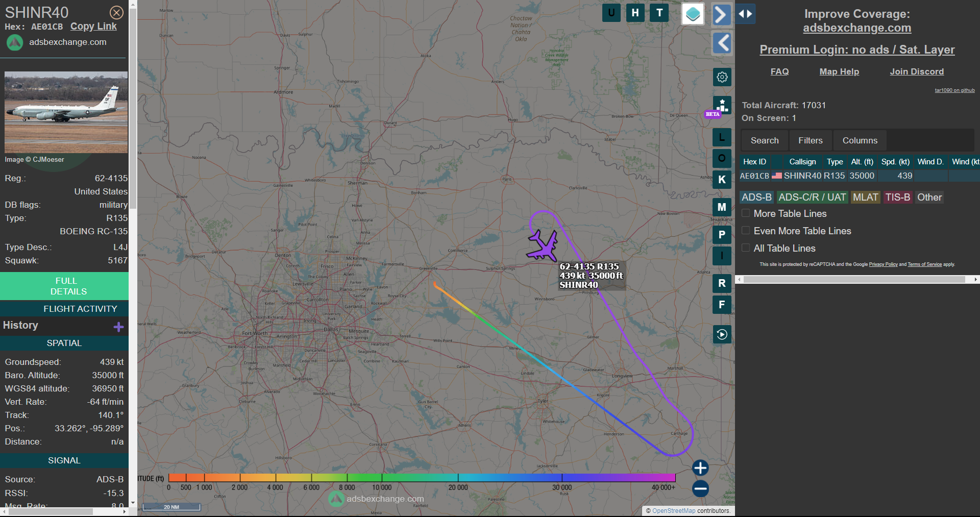Switch to the Filters tab

811,140
